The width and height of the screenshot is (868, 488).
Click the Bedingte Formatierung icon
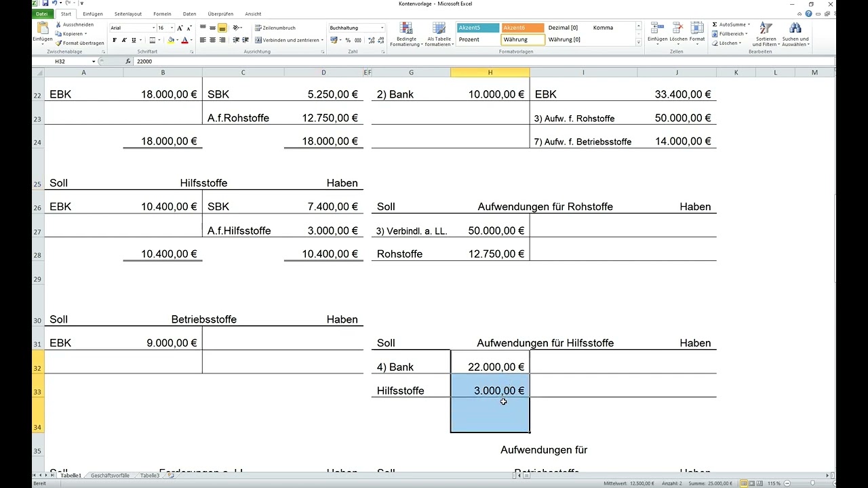point(406,28)
